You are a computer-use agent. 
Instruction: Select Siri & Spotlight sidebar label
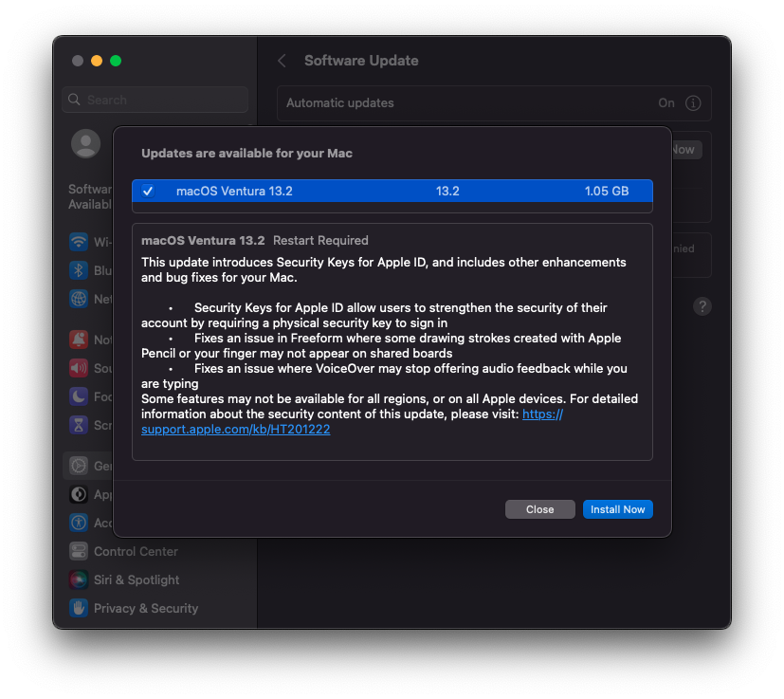pyautogui.click(x=137, y=579)
